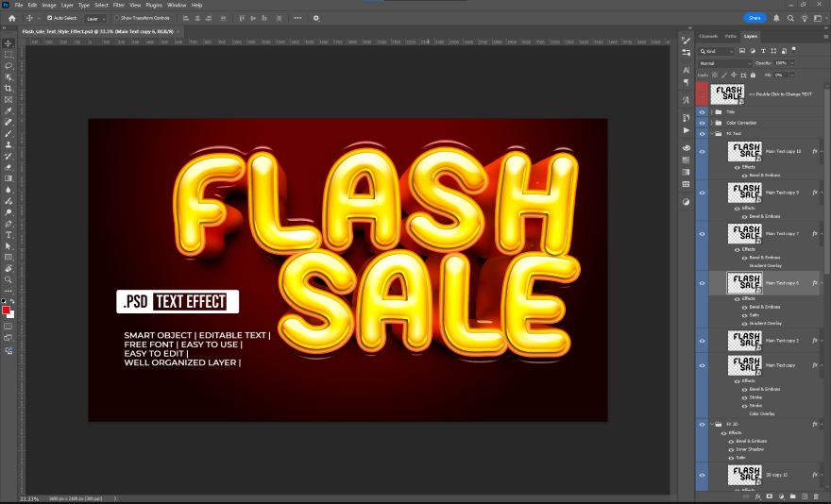Select the Pen tool
Viewport: 831px width, 504px height.
click(8, 223)
